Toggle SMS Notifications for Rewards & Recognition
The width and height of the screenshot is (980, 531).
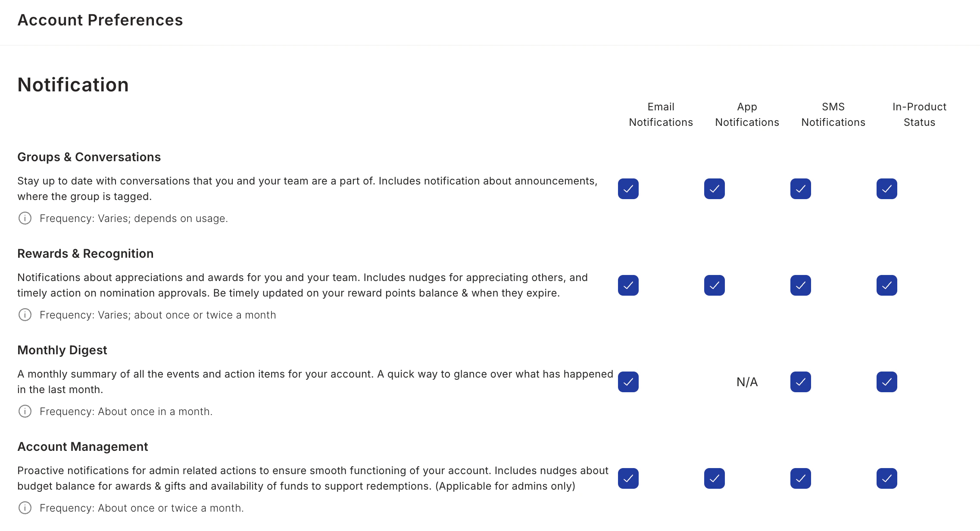[801, 285]
